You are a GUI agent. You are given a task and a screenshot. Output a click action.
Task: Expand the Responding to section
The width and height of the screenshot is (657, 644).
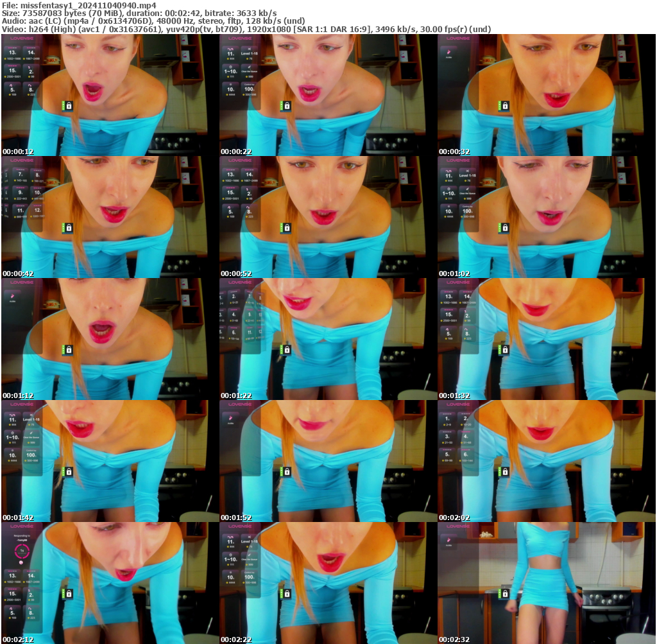22,535
